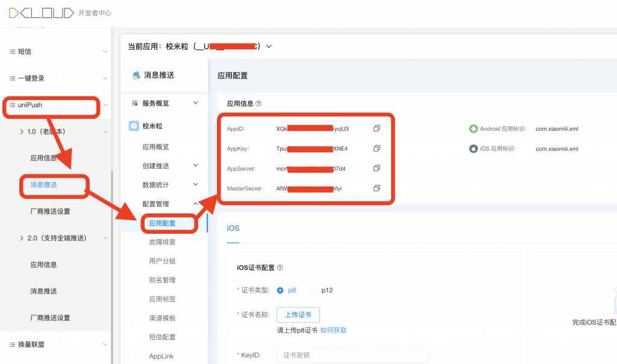
Task: Click the copy icon next to AppID
Action: [x=377, y=128]
